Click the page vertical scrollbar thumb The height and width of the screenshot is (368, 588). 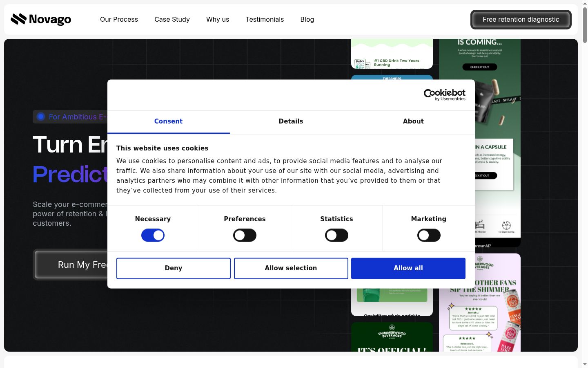pyautogui.click(x=585, y=25)
